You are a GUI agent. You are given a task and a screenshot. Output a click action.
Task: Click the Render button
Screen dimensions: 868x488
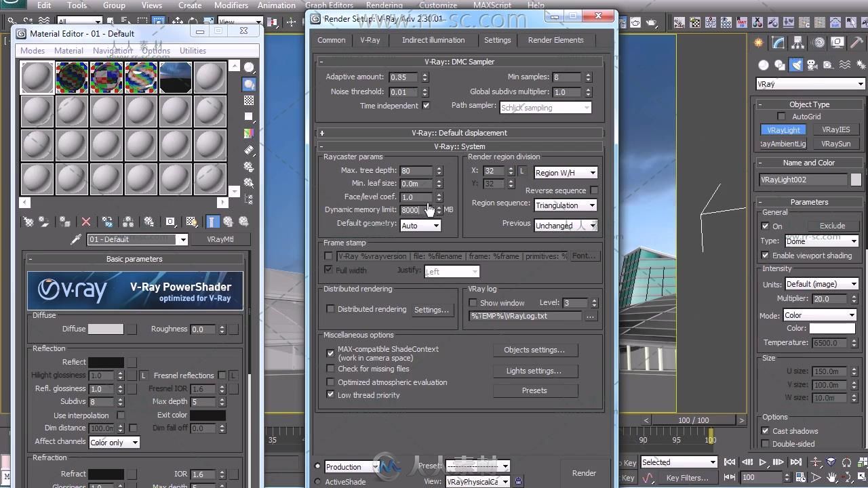tap(584, 473)
